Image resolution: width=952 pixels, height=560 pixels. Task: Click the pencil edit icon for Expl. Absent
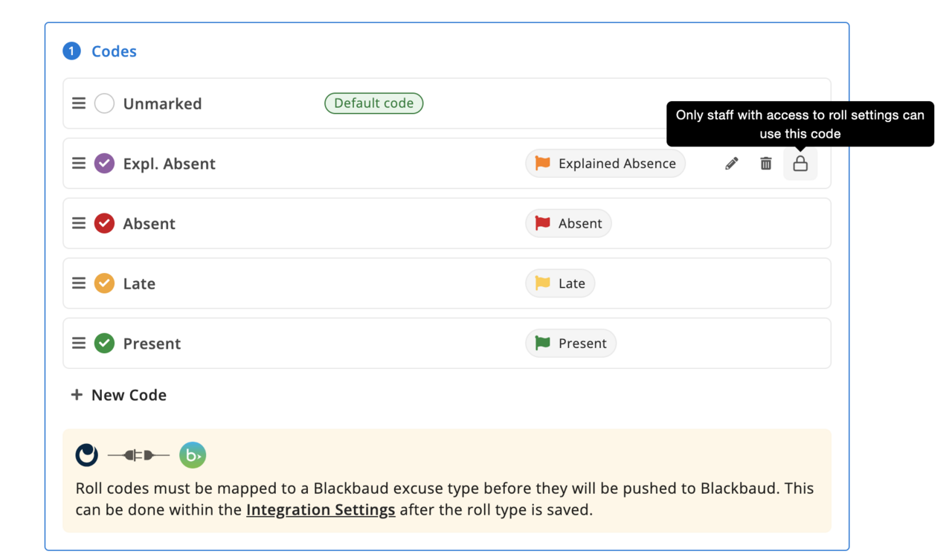coord(732,164)
